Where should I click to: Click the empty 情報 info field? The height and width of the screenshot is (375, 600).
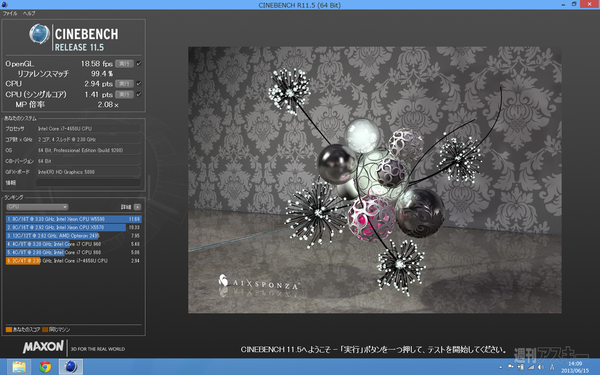[x=88, y=183]
